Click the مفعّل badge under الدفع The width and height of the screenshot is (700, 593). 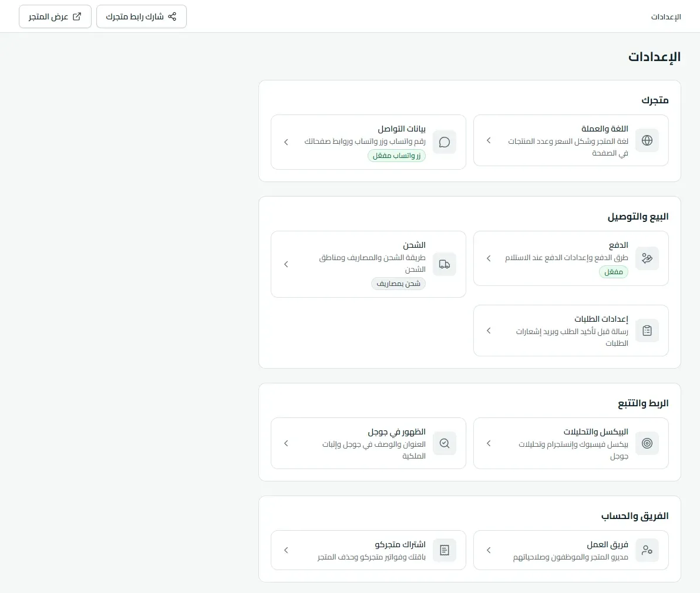click(x=614, y=272)
